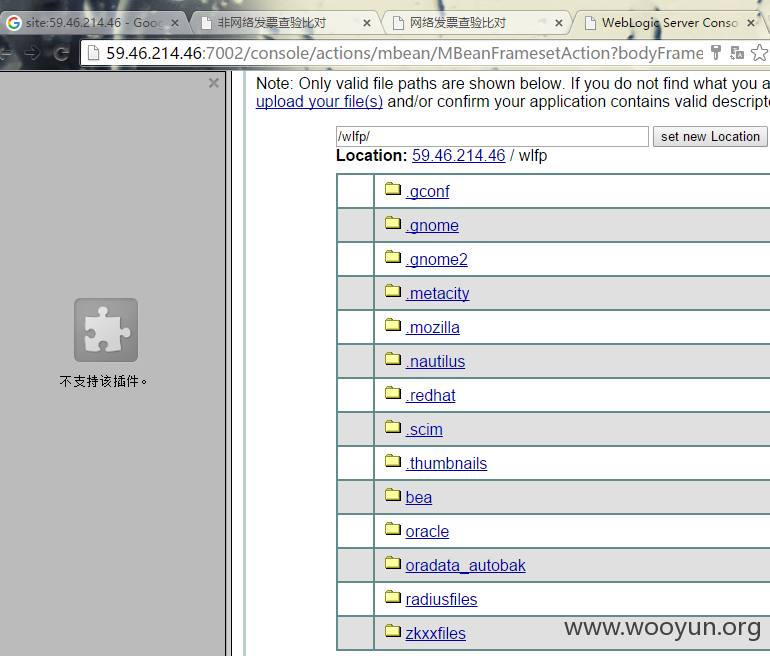
Task: Click the bookmark star icon
Action: 759,53
